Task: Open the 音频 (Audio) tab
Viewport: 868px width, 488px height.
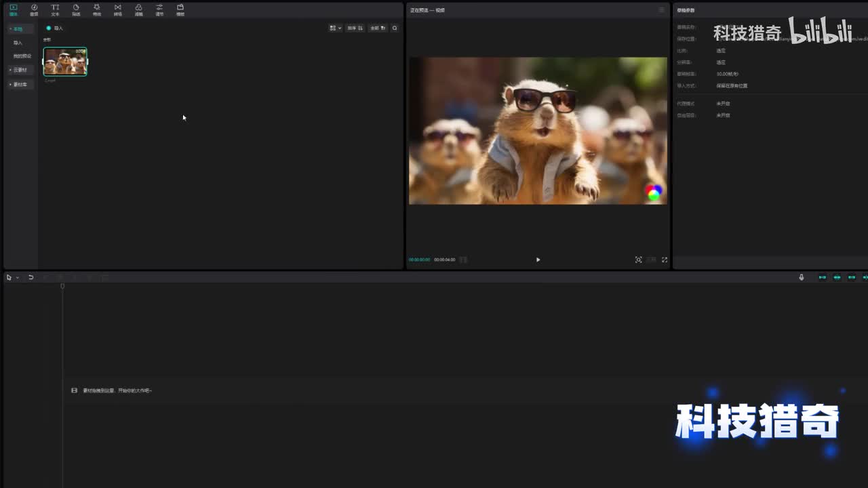Action: pos(34,9)
